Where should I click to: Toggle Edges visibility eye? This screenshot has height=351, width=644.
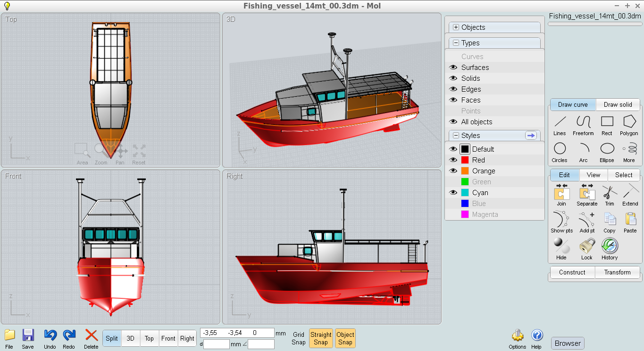click(x=453, y=89)
